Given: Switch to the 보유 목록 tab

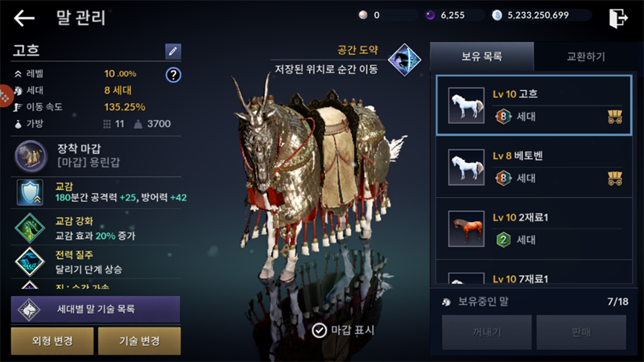Looking at the screenshot, I should pyautogui.click(x=481, y=56).
